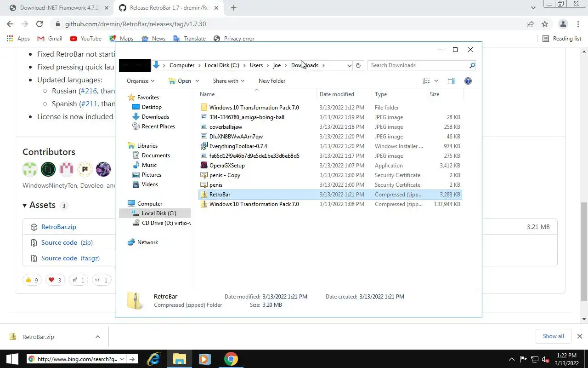Open Chrome profile avatar
588x368 pixels.
563,24
